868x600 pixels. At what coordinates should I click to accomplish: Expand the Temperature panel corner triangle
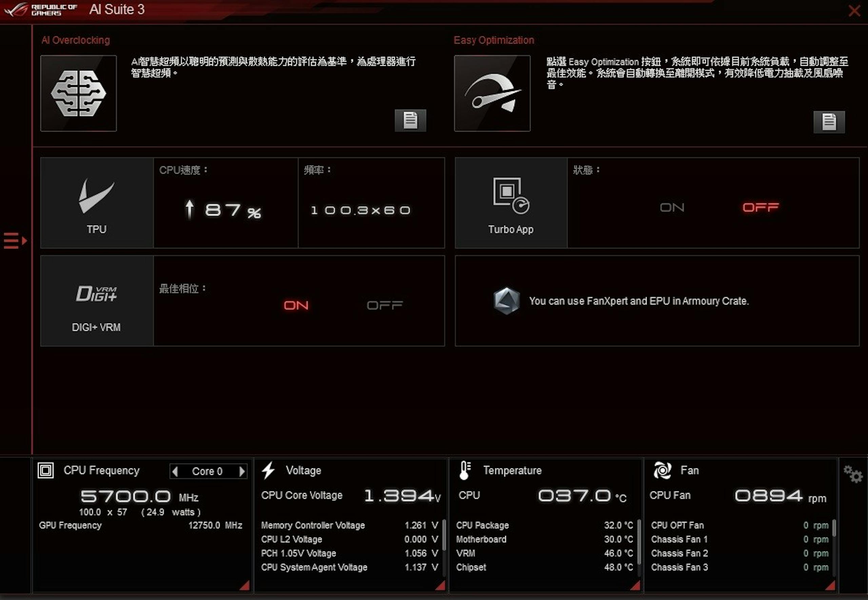[635, 585]
